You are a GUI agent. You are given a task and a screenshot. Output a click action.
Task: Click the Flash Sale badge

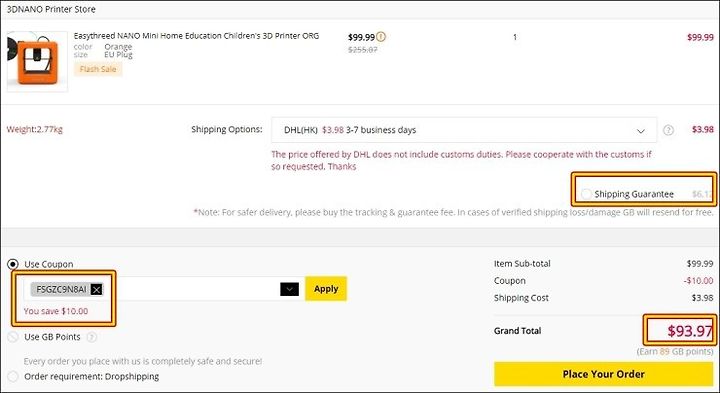click(98, 69)
